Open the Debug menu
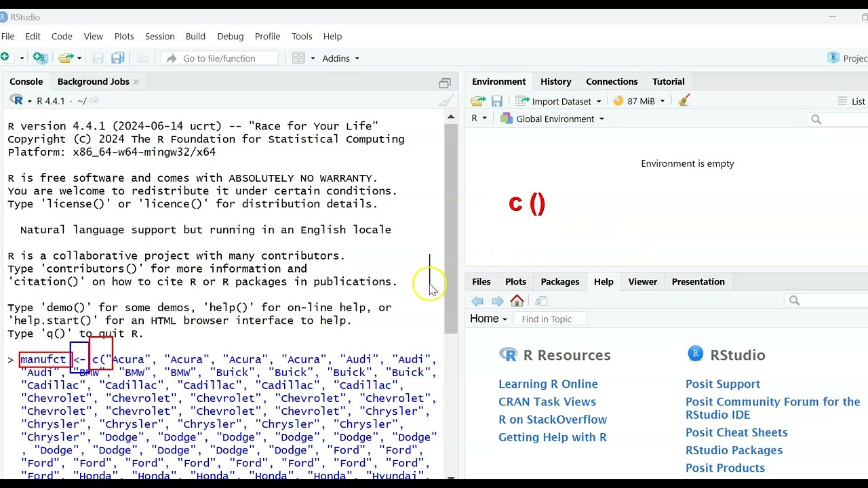The height and width of the screenshot is (488, 868). tap(231, 37)
